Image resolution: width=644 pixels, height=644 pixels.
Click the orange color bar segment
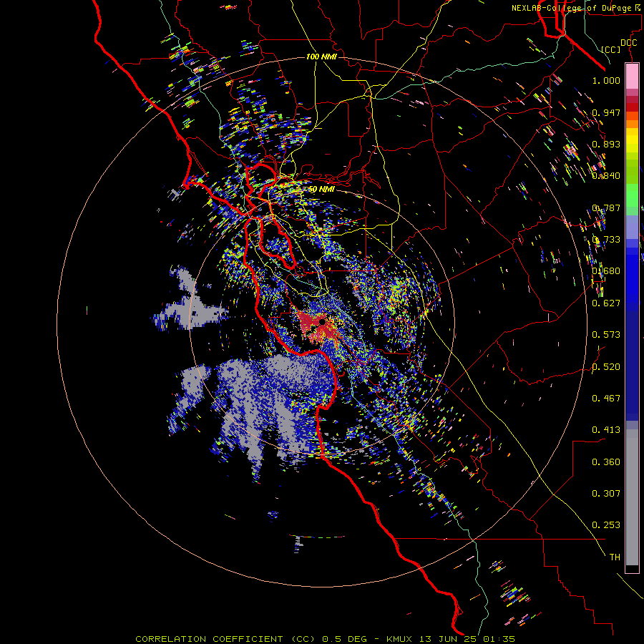point(632,124)
